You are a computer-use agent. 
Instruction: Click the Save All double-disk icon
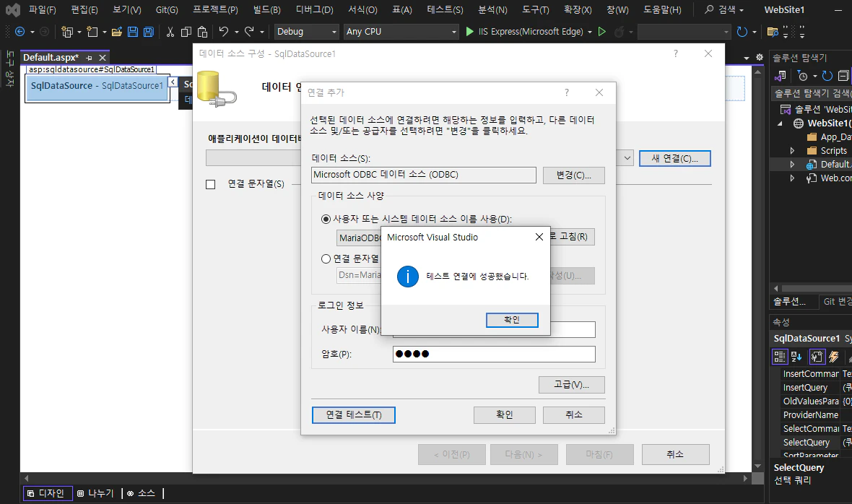point(148,32)
